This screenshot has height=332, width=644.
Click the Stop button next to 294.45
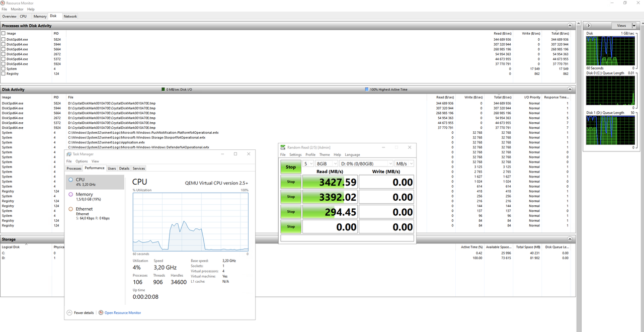(291, 212)
